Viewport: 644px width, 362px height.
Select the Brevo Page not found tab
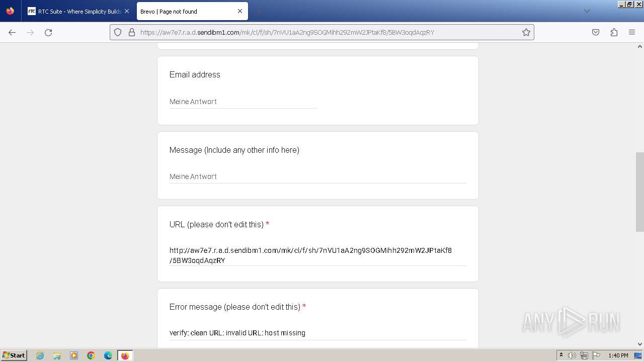[x=192, y=11]
